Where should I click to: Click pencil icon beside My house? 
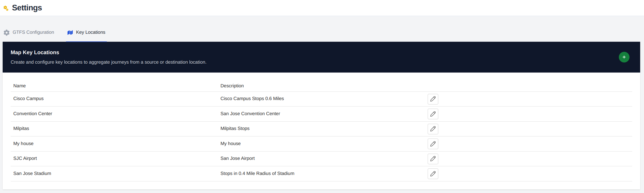(433, 144)
